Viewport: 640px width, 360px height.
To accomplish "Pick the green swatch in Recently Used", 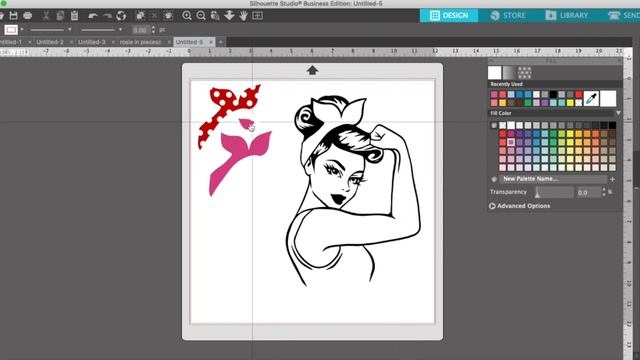I will tap(528, 103).
